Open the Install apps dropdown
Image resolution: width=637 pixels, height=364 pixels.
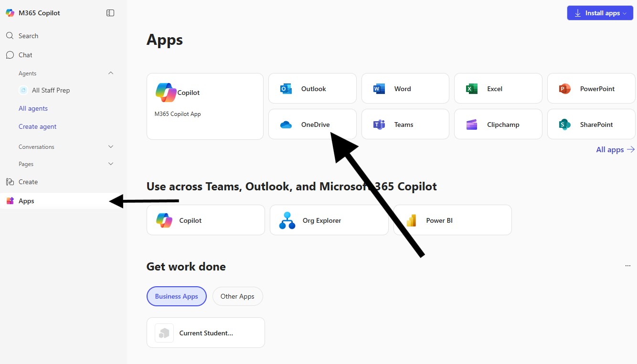(600, 13)
